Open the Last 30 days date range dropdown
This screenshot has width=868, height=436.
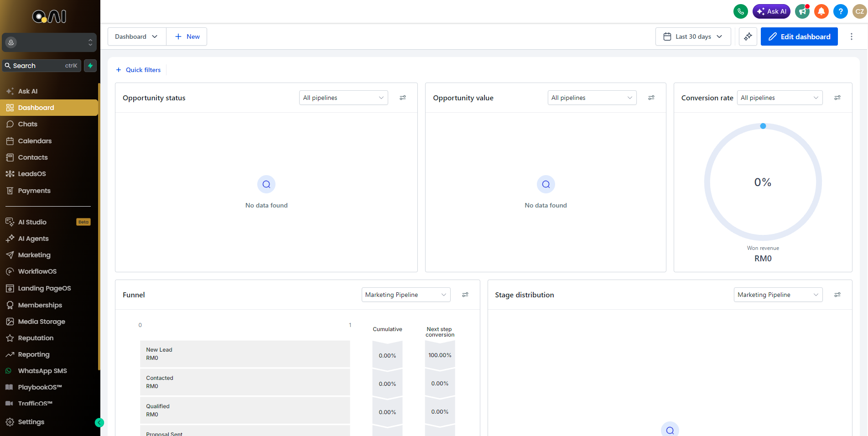(693, 36)
